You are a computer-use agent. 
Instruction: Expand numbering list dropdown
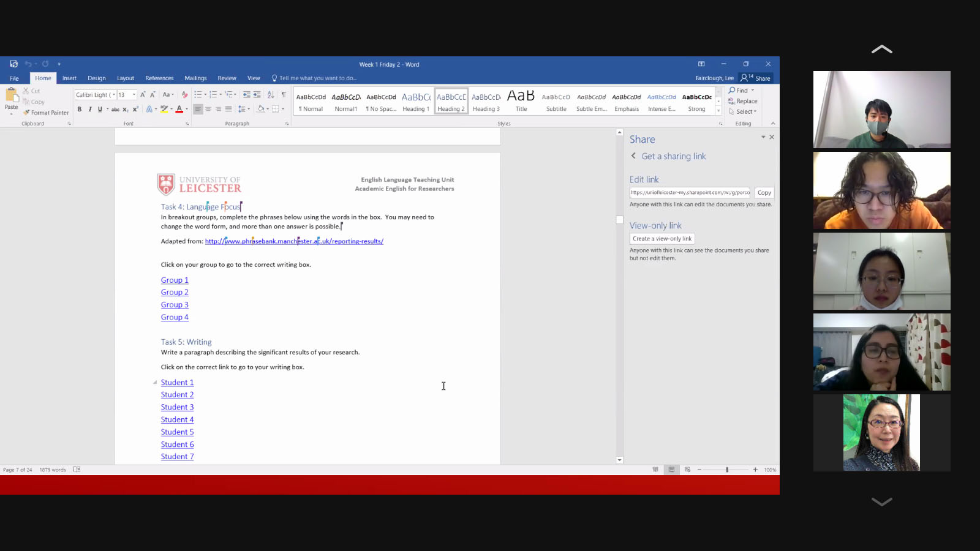point(219,94)
